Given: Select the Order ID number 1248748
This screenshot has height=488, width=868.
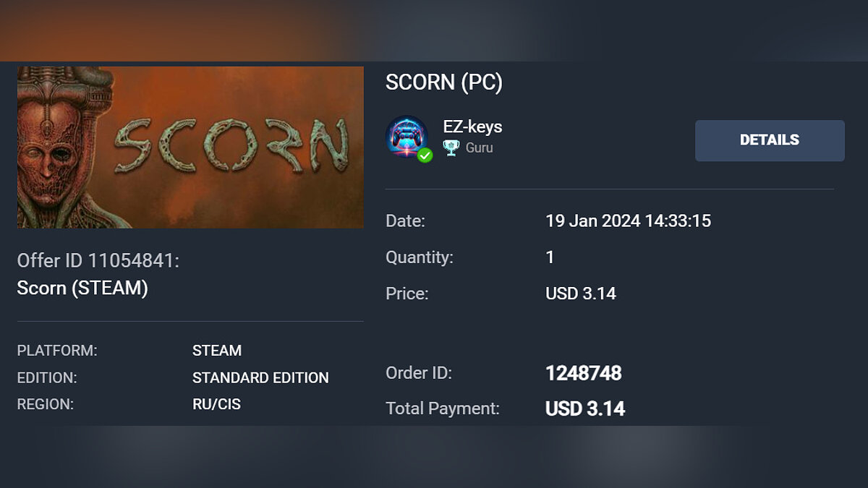Looking at the screenshot, I should pyautogui.click(x=583, y=373).
